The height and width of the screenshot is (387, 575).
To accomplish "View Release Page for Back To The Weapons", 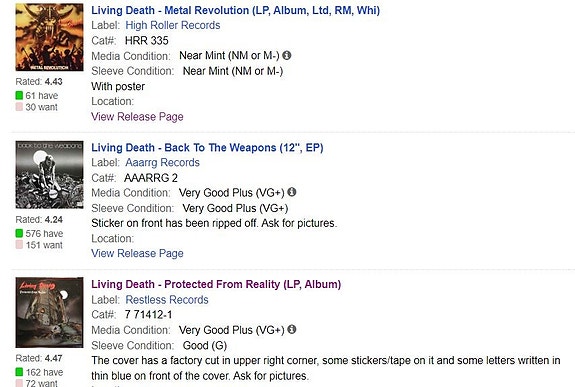I will [137, 253].
